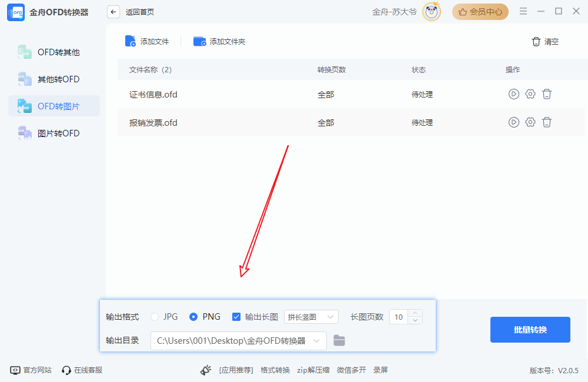
Task: Click the back arrow button for 返回首页
Action: [x=113, y=12]
